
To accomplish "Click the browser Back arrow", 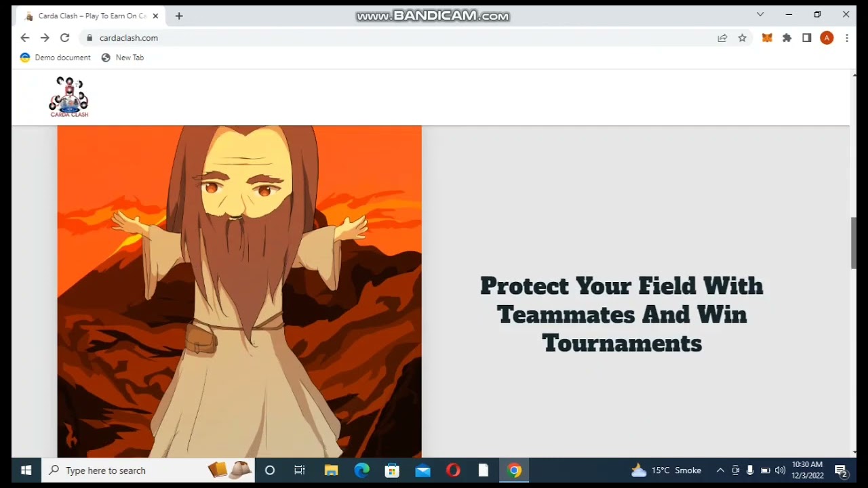I will coord(25,38).
